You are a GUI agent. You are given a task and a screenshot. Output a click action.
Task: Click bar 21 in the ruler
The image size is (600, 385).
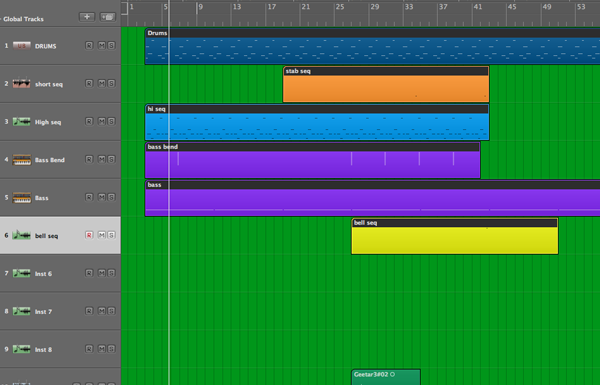[305, 7]
